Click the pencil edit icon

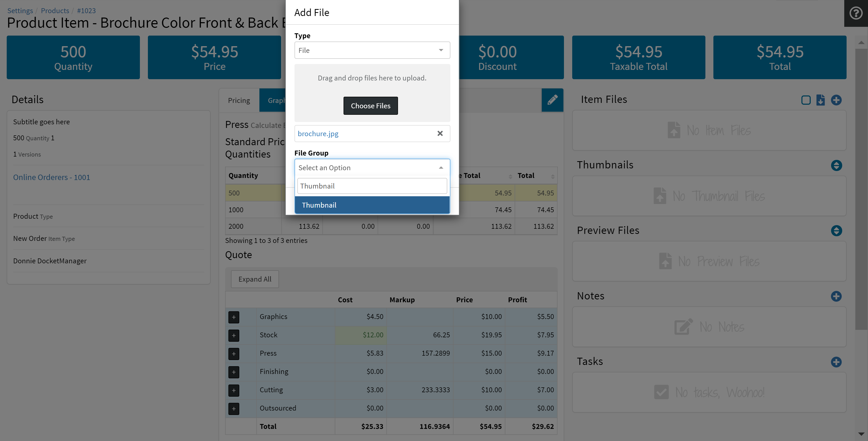point(552,100)
